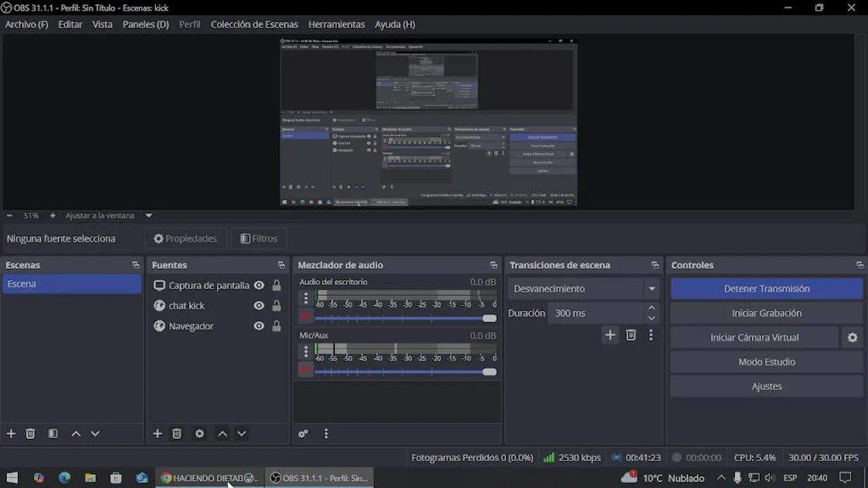Add a new scene with plus icon

point(11,434)
